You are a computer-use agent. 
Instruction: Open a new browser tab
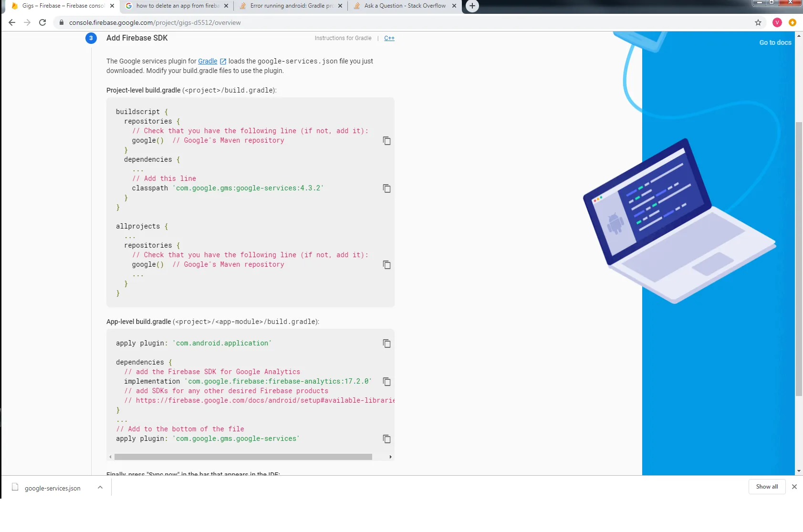472,6
